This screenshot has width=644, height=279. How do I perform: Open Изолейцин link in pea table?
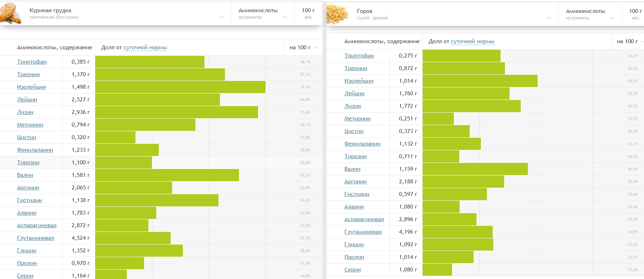pos(359,81)
